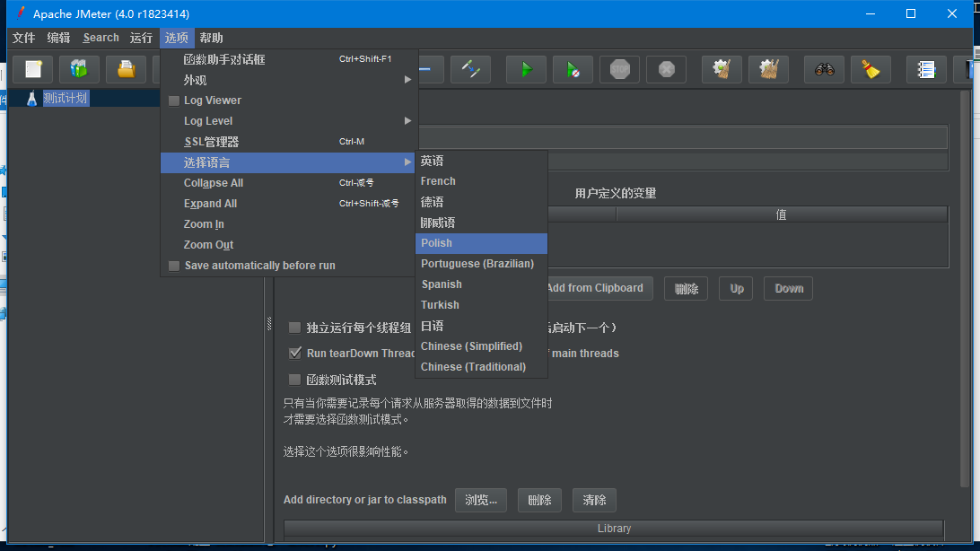Open the Function Helper list icon
This screenshot has width=980, height=551.
(926, 69)
